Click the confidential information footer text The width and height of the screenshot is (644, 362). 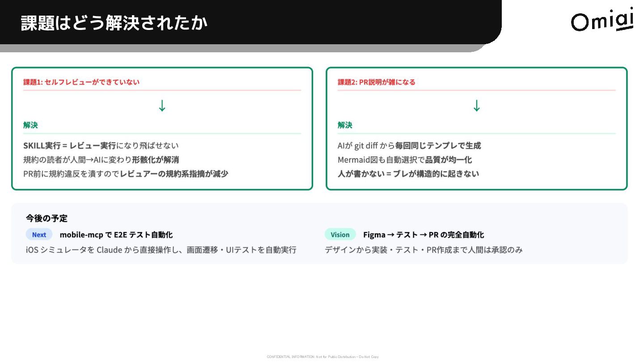coord(323,357)
